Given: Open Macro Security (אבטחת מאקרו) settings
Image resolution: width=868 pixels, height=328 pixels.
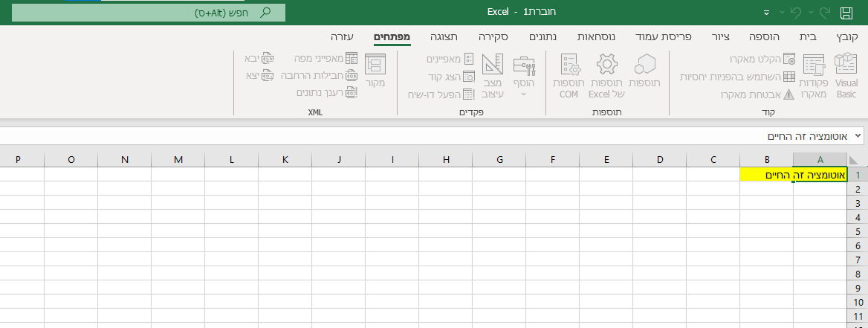Looking at the screenshot, I should [751, 94].
